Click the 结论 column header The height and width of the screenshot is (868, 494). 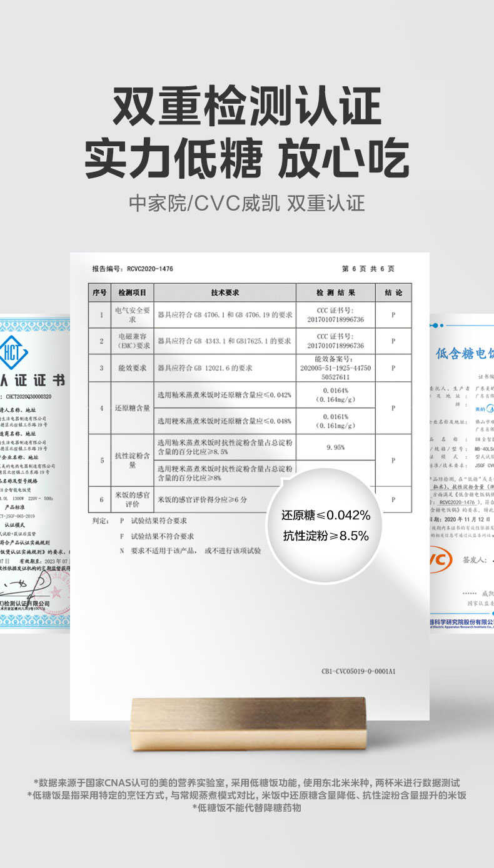393,292
